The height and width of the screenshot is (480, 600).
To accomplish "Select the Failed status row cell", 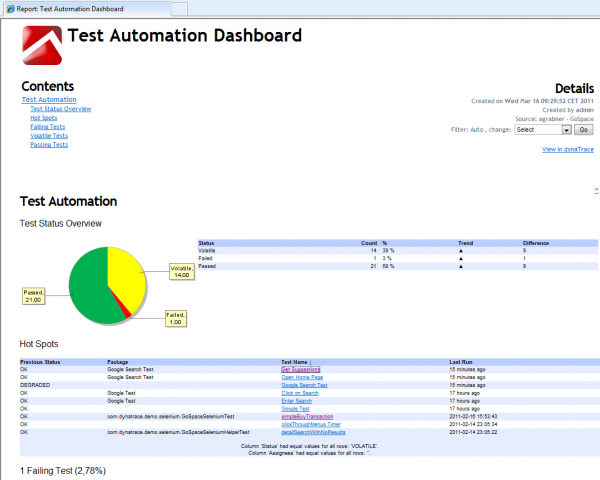I will 205,258.
